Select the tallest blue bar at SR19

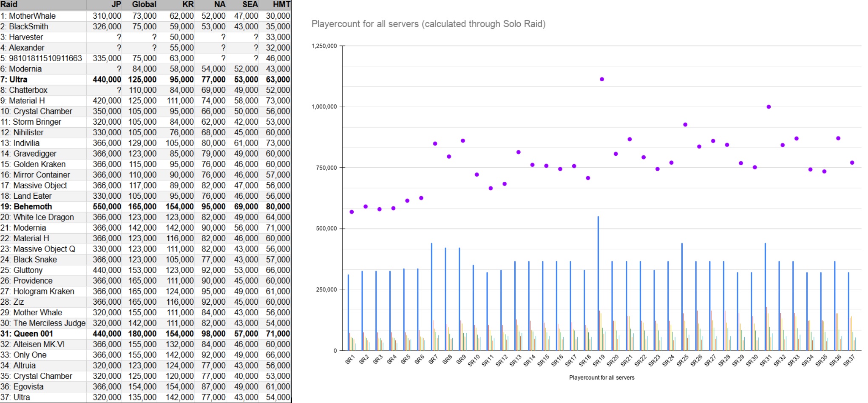coord(598,283)
